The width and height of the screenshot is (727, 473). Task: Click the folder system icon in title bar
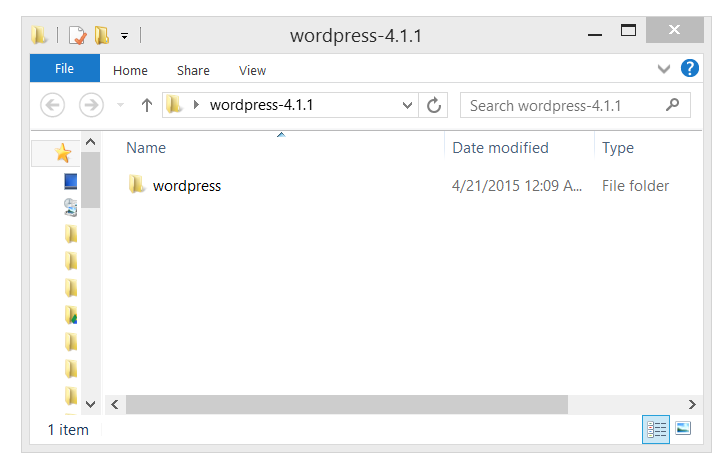(x=39, y=35)
